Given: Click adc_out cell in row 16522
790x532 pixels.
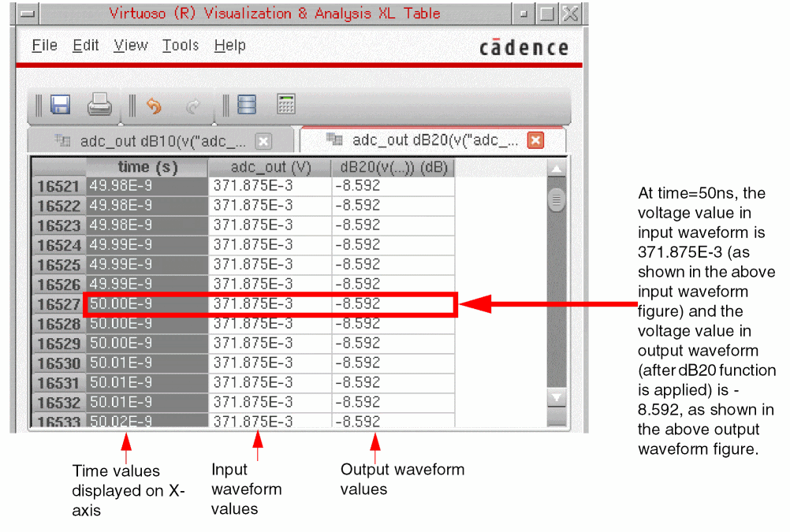Looking at the screenshot, I should coord(270,206).
